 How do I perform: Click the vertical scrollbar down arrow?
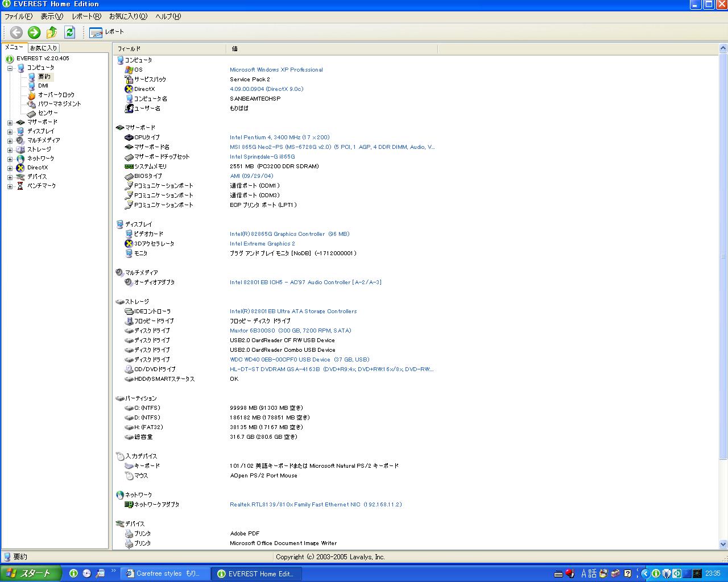[x=723, y=544]
